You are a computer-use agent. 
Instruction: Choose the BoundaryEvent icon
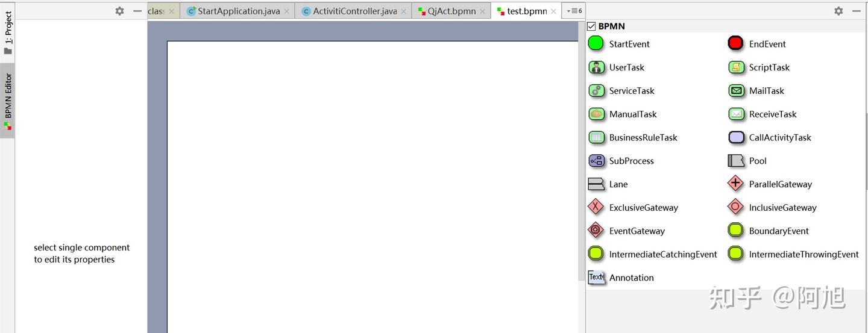[735, 231]
